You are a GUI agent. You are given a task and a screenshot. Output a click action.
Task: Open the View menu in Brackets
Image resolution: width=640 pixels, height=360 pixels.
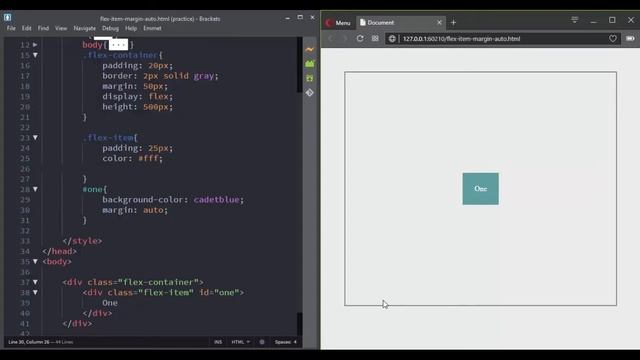(61, 28)
